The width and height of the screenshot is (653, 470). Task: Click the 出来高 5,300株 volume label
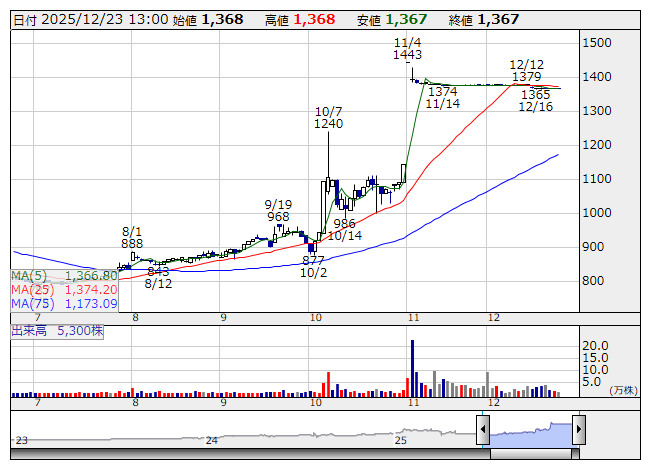coord(57,331)
